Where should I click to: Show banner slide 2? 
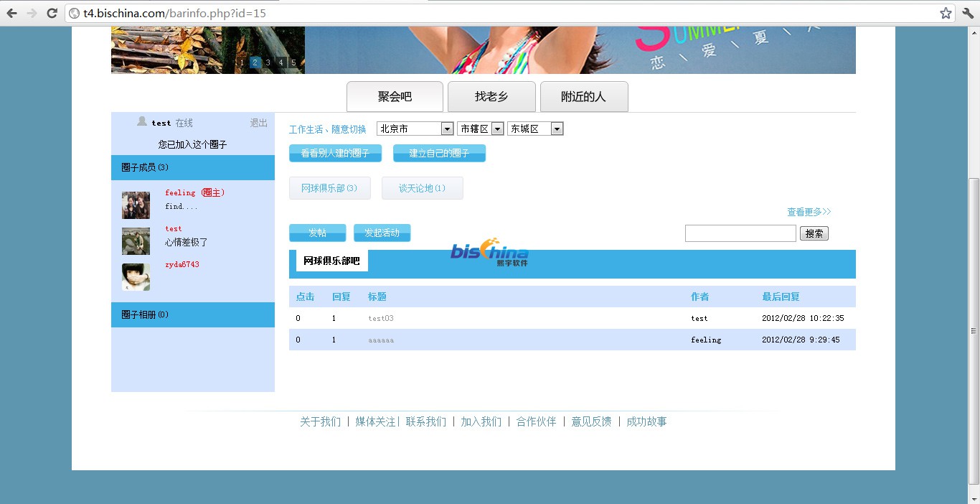point(255,62)
